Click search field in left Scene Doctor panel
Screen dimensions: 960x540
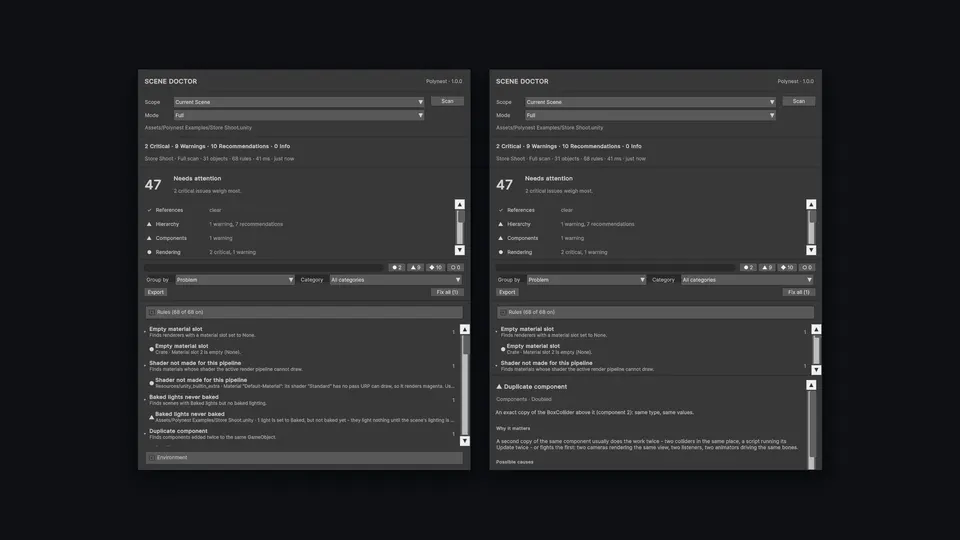[x=264, y=268]
